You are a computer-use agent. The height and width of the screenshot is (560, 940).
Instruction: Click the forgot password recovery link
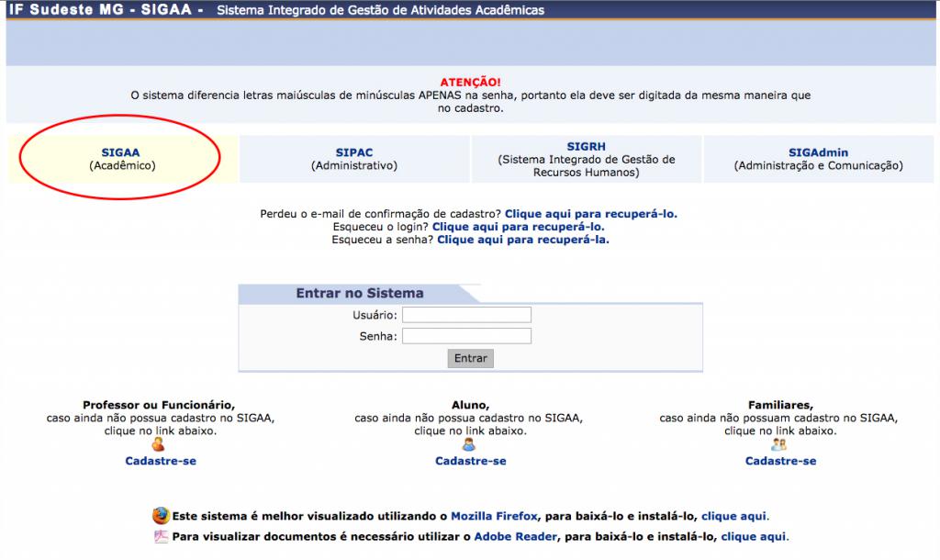click(x=522, y=240)
